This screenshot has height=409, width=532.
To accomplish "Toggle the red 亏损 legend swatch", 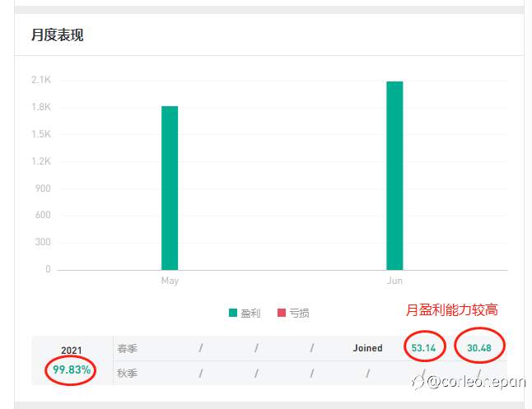I will pos(282,313).
